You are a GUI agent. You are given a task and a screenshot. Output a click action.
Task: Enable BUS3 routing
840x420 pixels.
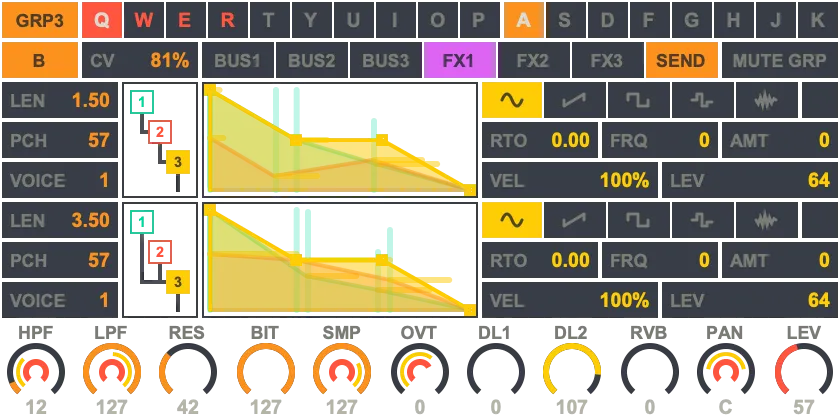click(385, 61)
